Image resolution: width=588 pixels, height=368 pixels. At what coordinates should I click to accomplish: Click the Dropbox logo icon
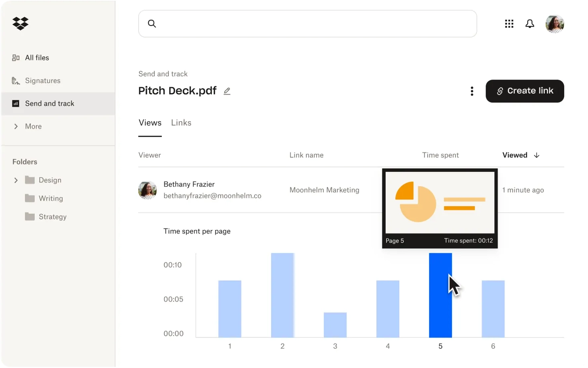point(20,24)
